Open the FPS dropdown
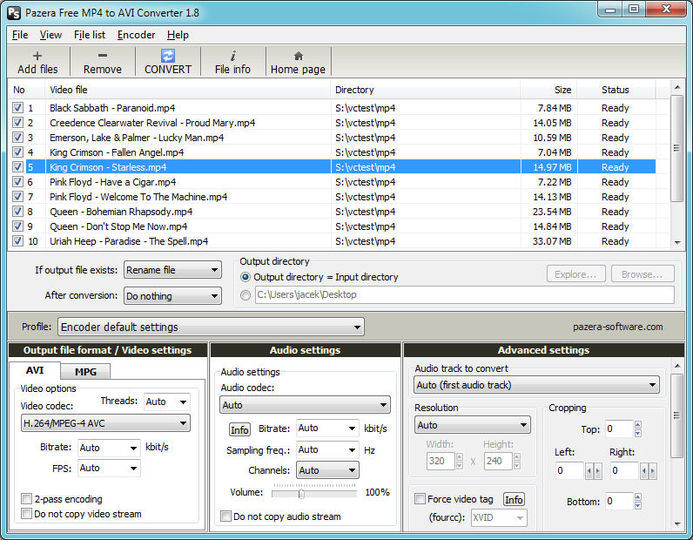Image resolution: width=693 pixels, height=540 pixels. 109,468
